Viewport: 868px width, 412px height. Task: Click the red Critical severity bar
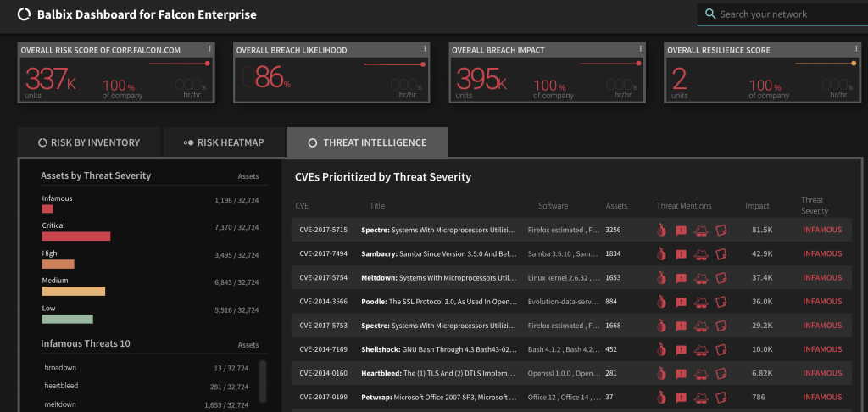tap(75, 237)
